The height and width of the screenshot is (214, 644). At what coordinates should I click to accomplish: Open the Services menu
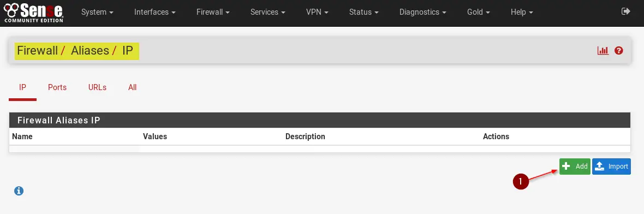(268, 13)
